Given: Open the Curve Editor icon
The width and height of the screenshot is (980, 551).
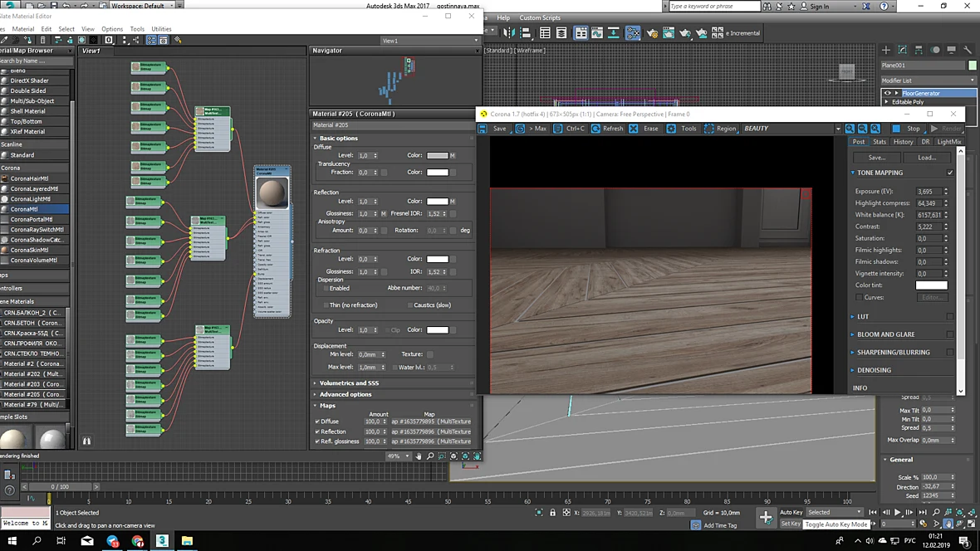Looking at the screenshot, I should point(597,33).
